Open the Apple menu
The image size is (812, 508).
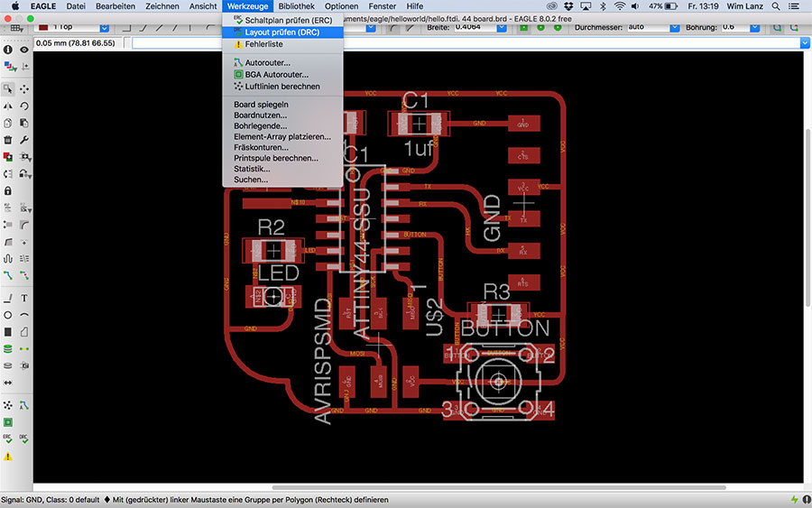point(15,6)
